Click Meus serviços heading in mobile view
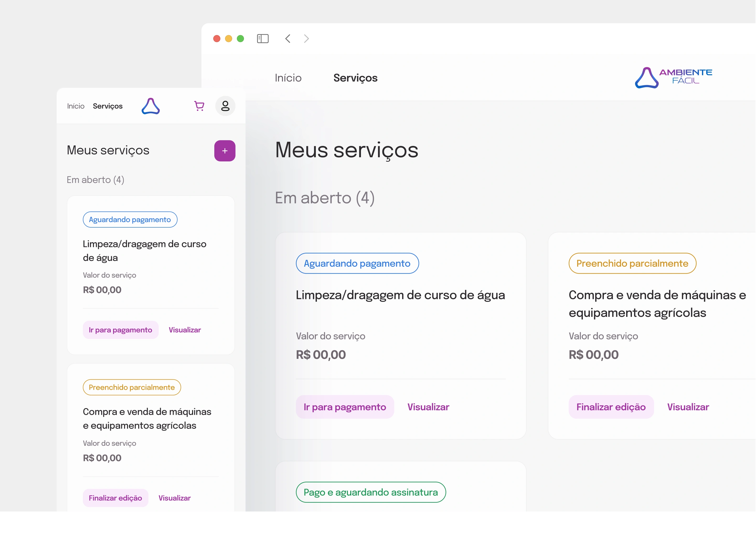756x551 pixels. coord(108,150)
